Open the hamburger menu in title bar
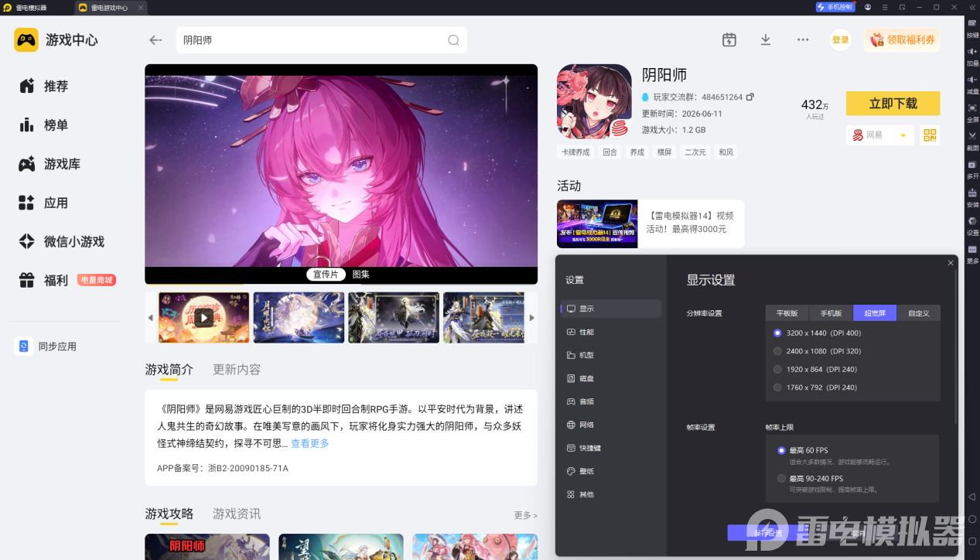The image size is (980, 560). tap(886, 7)
